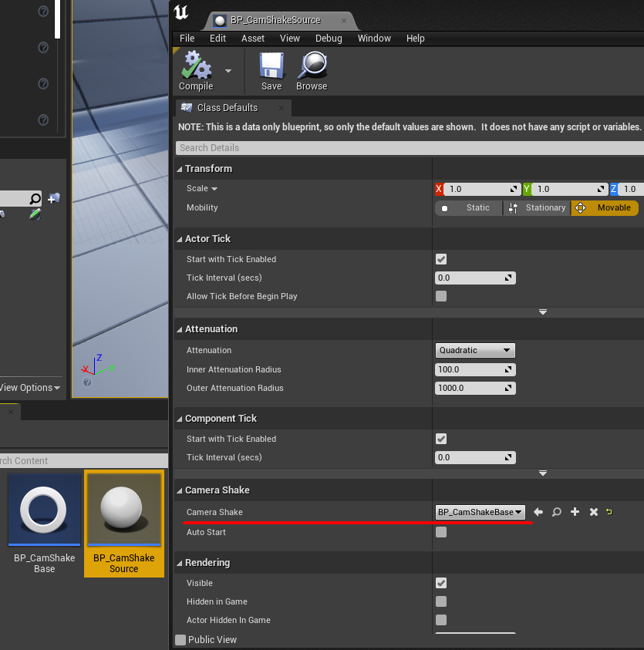Create new Camera Shake class with plus icon
The width and height of the screenshot is (644, 650).
575,512
